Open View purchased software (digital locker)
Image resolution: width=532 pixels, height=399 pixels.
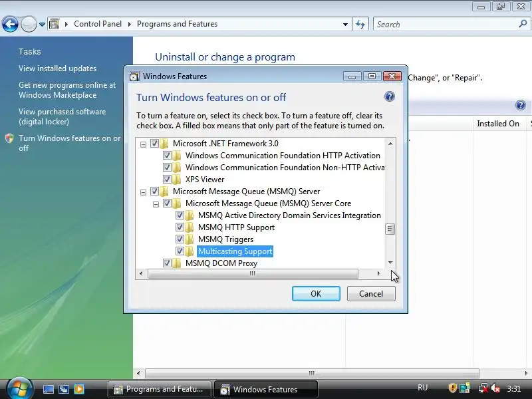(x=62, y=117)
